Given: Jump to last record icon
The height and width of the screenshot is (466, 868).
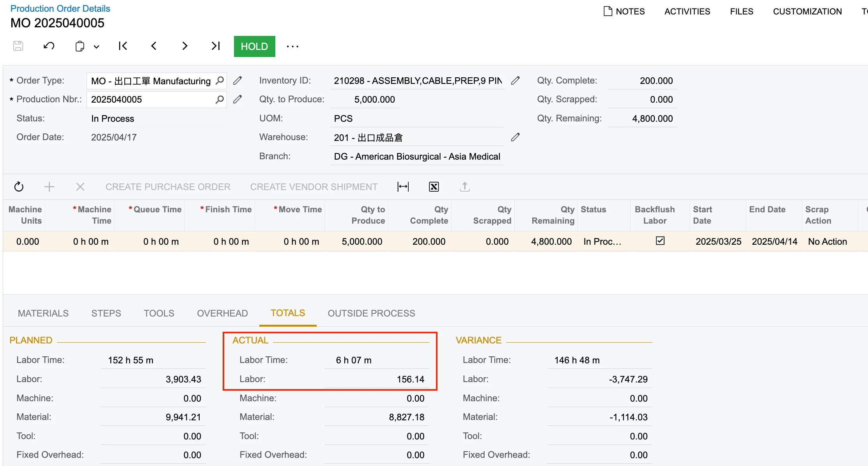Looking at the screenshot, I should [216, 46].
